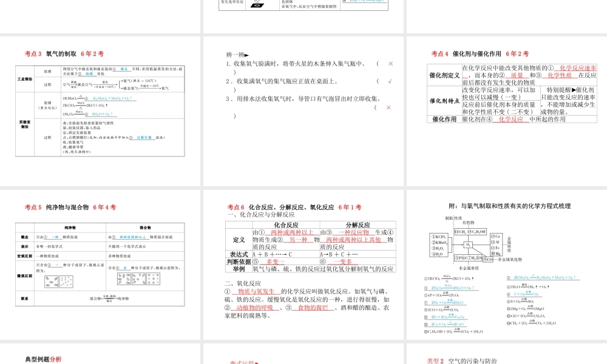Open the 考点4 催化剂与催化作用 slide thumbnail
Viewport: 607px width, 364px height.
coord(507,111)
